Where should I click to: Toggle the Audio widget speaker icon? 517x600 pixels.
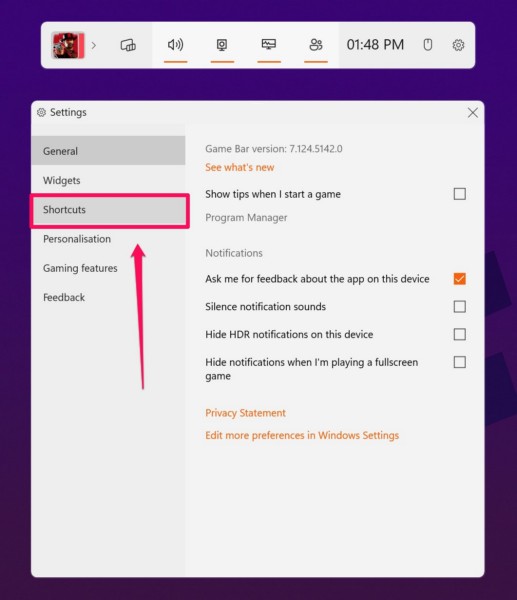(x=175, y=45)
